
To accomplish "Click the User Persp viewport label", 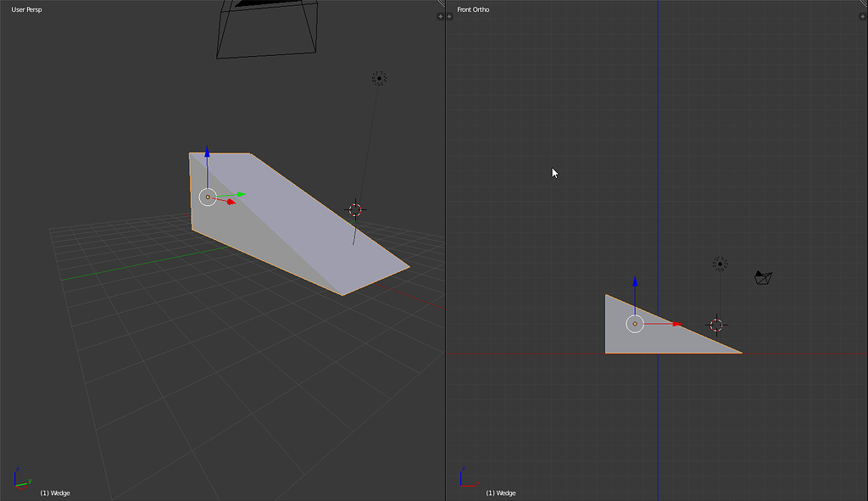I will pyautogui.click(x=25, y=9).
